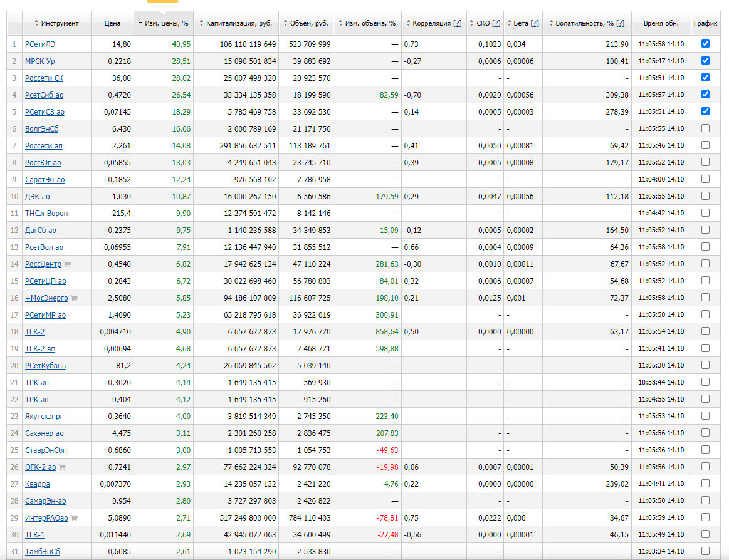Go to the РсетВол ао link

(44, 247)
